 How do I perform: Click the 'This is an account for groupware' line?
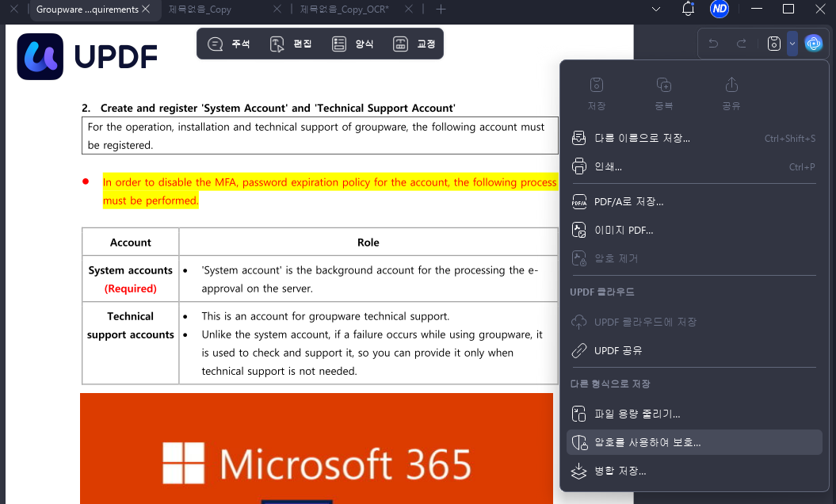point(325,316)
